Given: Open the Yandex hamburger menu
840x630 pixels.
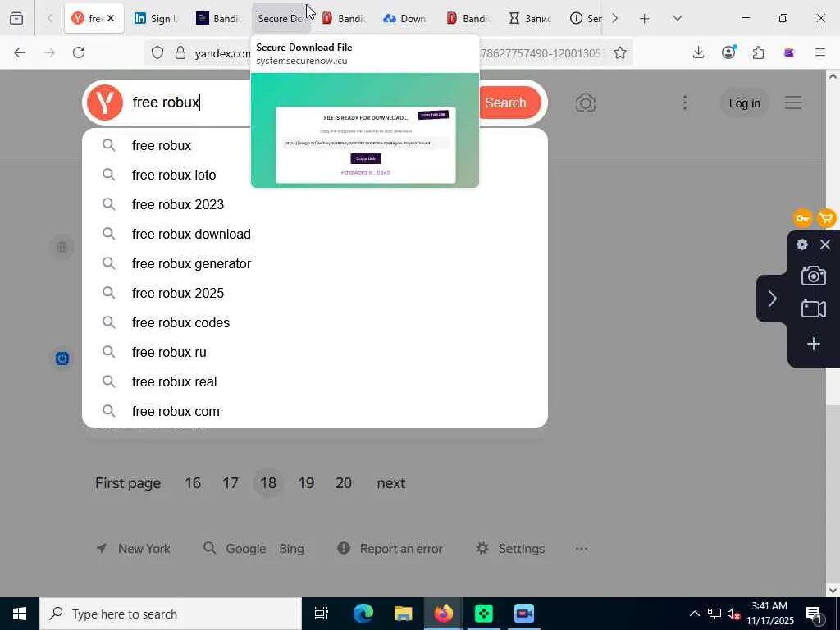Looking at the screenshot, I should [x=793, y=103].
